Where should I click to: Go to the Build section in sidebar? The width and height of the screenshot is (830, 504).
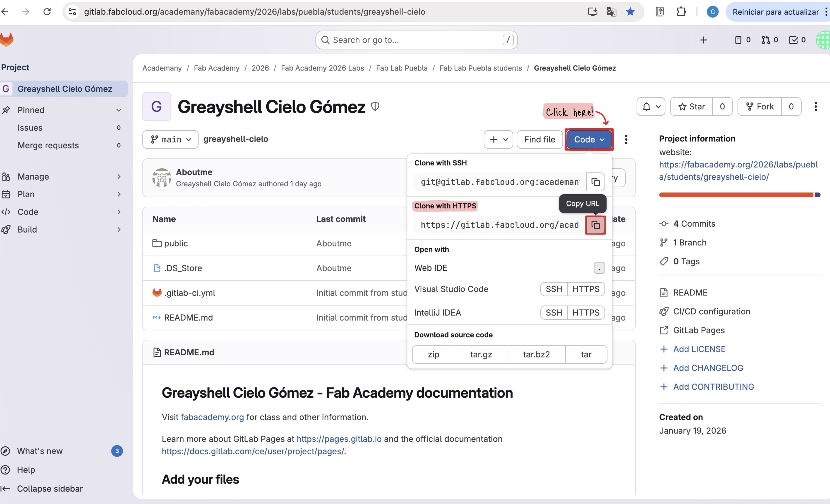point(27,229)
